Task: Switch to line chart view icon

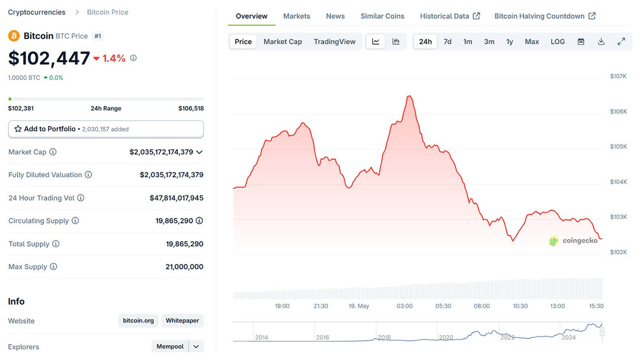Action: point(376,41)
